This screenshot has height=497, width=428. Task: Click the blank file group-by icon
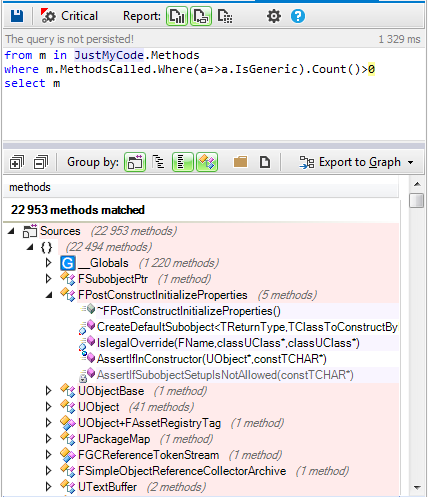pyautogui.click(x=265, y=162)
